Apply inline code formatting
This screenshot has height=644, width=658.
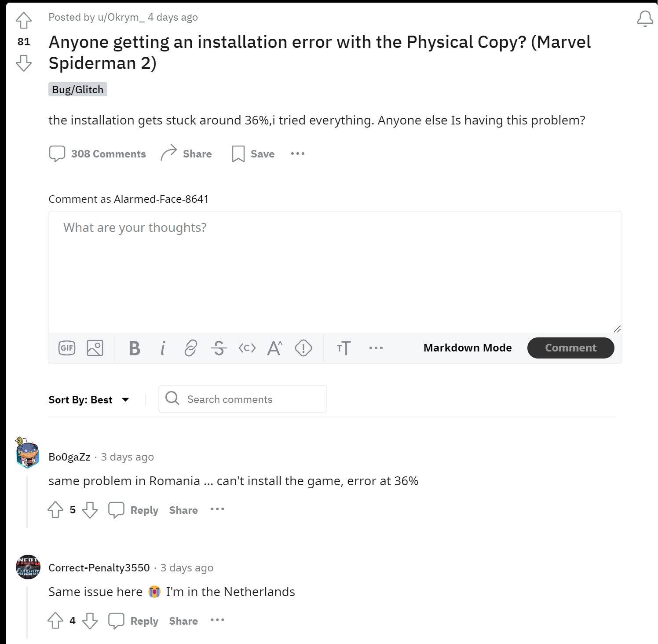point(247,348)
